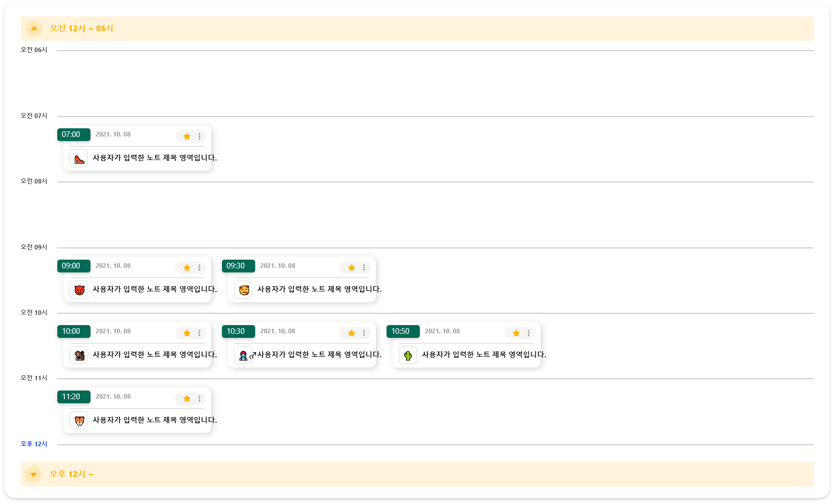The width and height of the screenshot is (834, 504).
Task: Click the high-heel shoe emoji icon
Action: (x=79, y=158)
